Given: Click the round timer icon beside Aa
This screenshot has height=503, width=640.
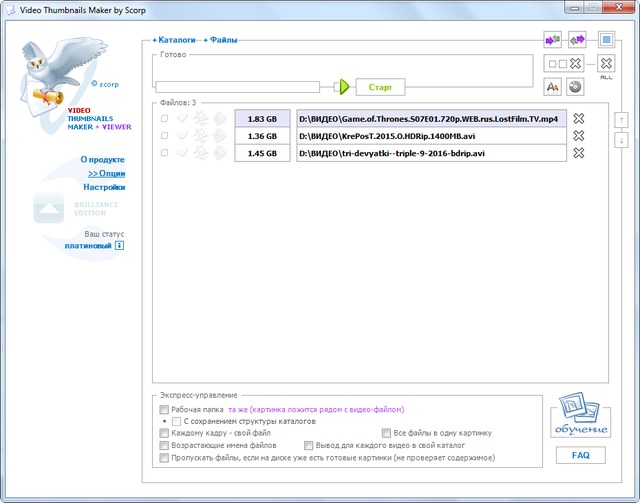Looking at the screenshot, I should click(575, 87).
